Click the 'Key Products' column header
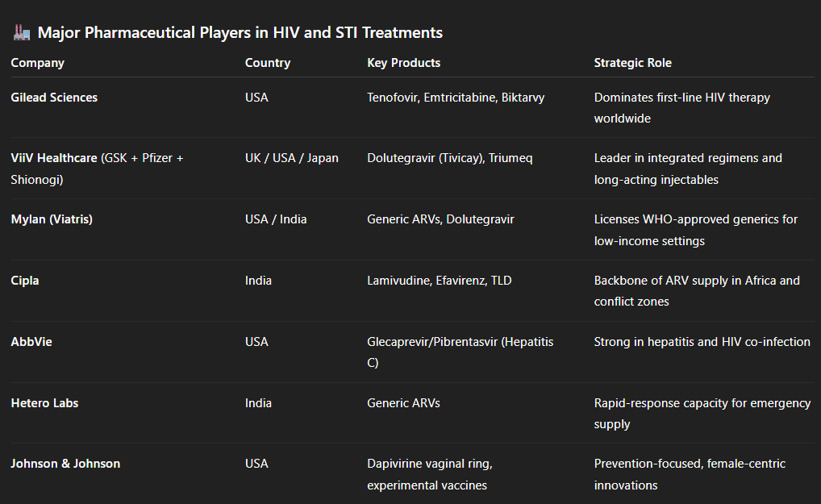Screen dimensions: 821x504 click(x=404, y=63)
